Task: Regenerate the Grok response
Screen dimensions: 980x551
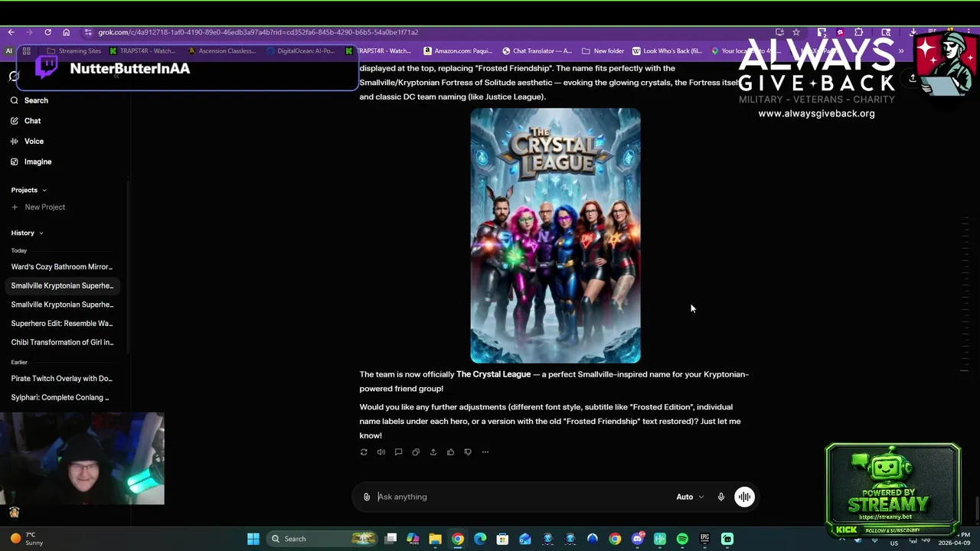Action: point(364,452)
